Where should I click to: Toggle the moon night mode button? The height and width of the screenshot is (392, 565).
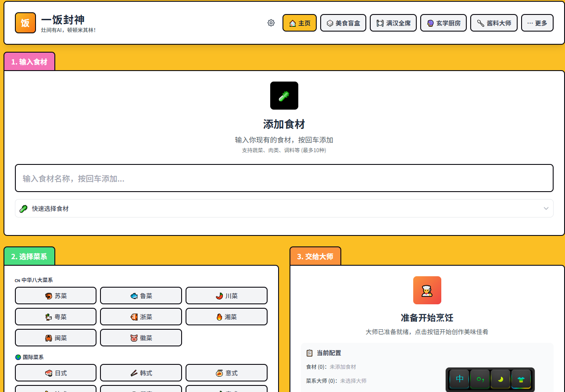click(x=500, y=379)
